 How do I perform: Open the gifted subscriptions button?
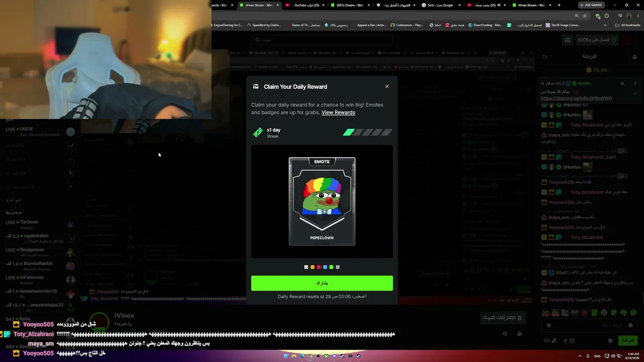[x=502, y=318]
